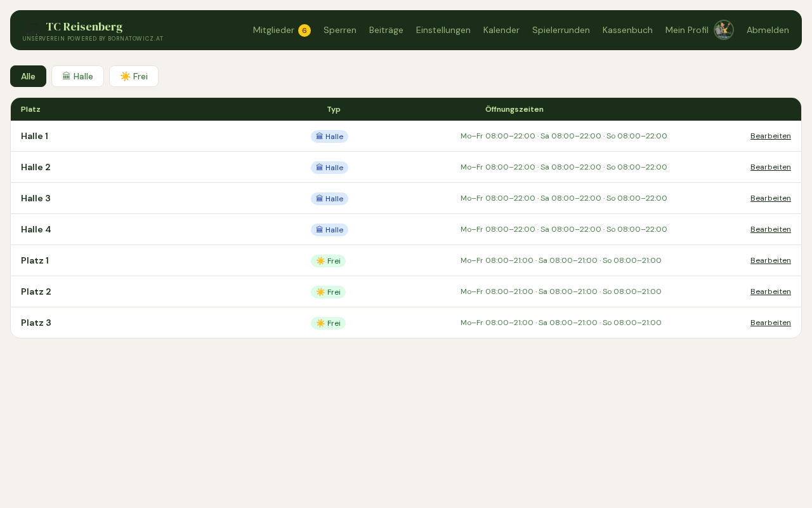This screenshot has height=508, width=812.
Task: Open Beiträge section
Action: (x=386, y=30)
